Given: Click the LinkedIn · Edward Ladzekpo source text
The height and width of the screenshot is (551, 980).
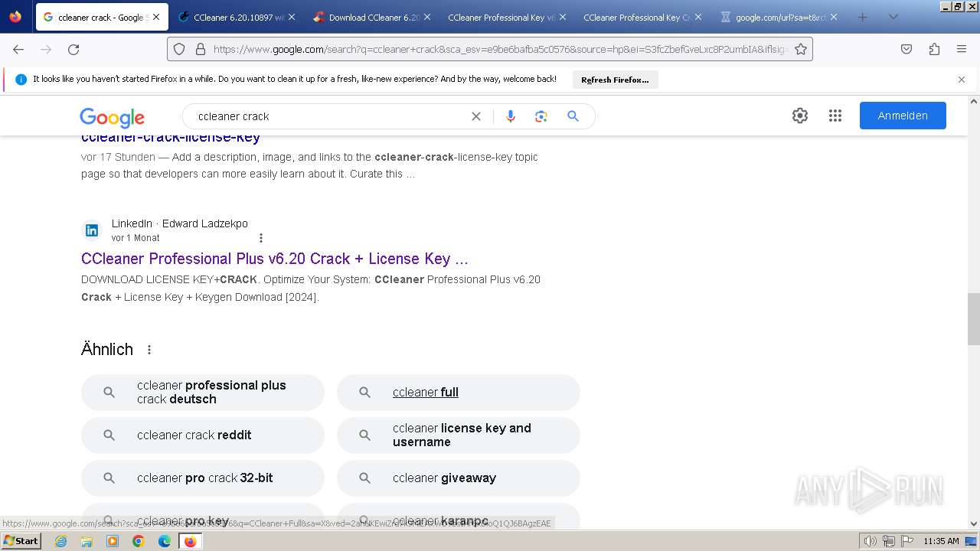Looking at the screenshot, I should (180, 223).
